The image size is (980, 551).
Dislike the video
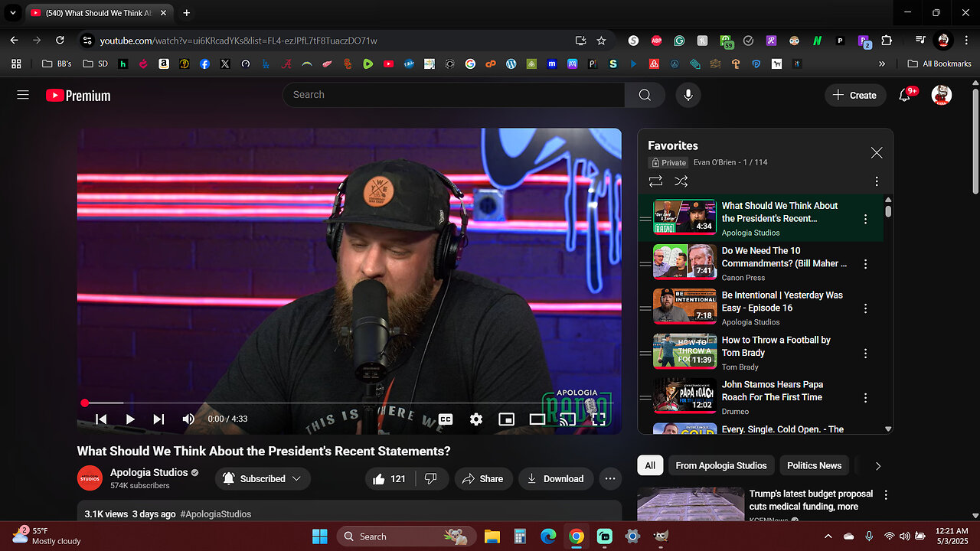431,479
